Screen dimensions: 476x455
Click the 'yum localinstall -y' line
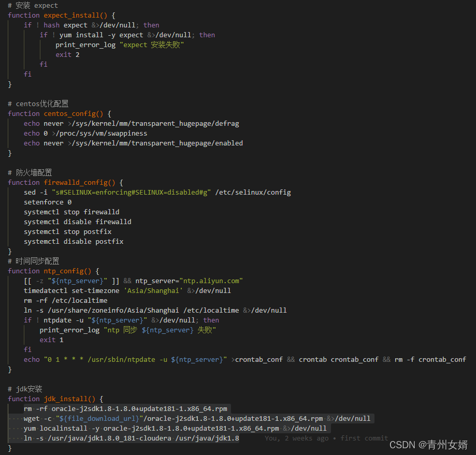(x=175, y=428)
